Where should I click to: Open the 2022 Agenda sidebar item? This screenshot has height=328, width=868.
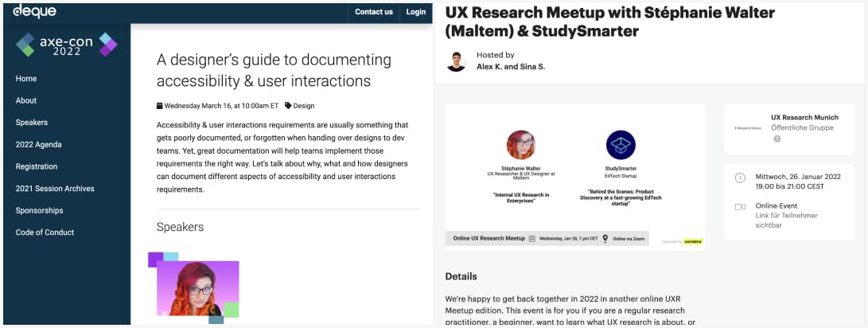(38, 145)
